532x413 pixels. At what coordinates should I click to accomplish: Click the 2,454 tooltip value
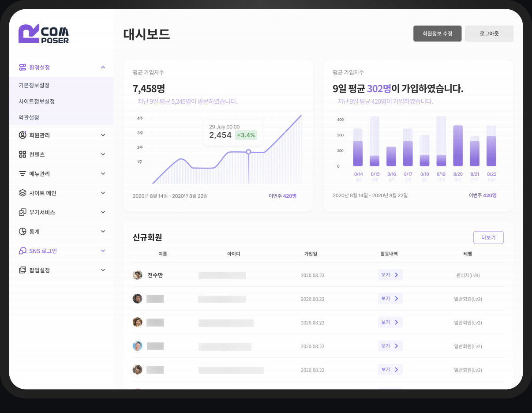point(220,135)
